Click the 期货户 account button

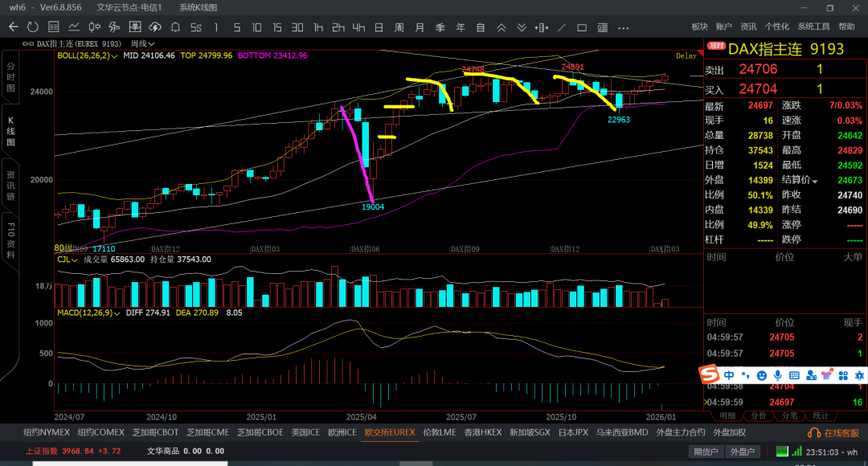pos(706,452)
